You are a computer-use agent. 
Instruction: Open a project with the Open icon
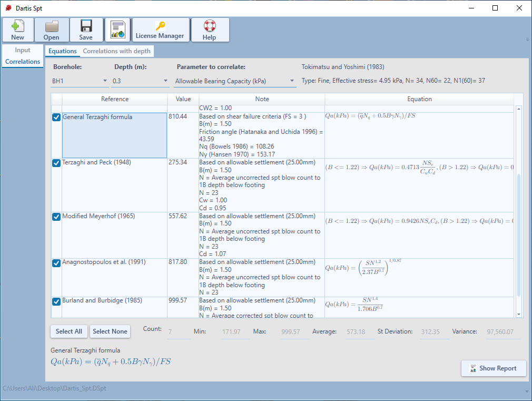(52, 30)
